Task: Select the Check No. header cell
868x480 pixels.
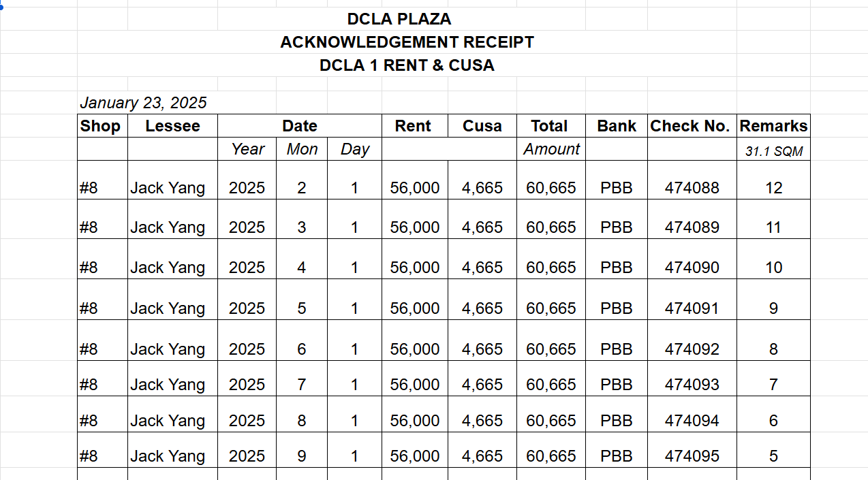Action: click(690, 126)
